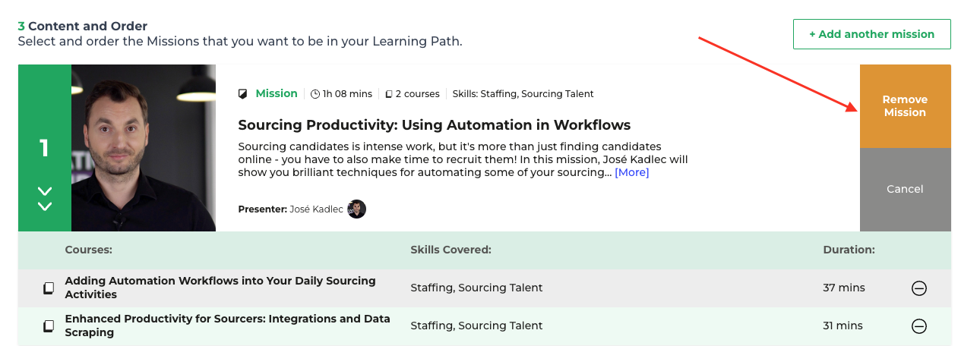
Task: Remove the Enhanced Productivity for Sourcers course
Action: (918, 326)
